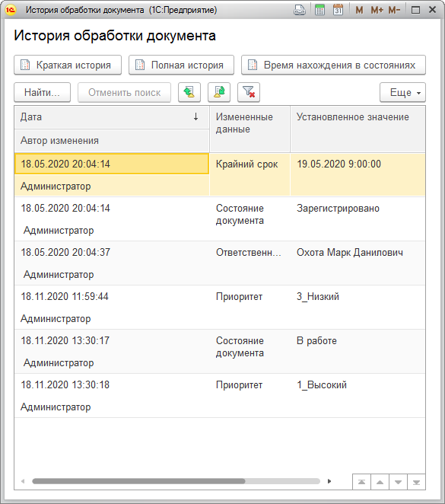Select the 1_Высокий priority value
This screenshot has width=445, height=504.
point(358,395)
